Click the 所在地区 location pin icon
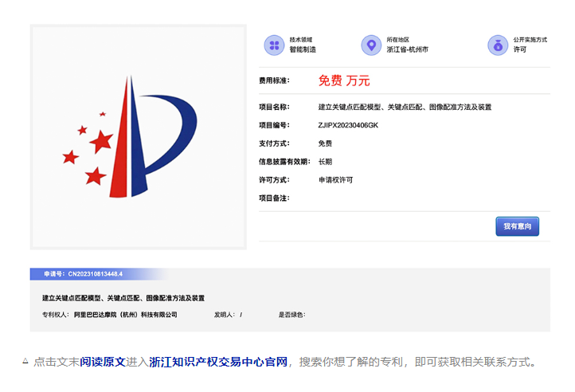Viewport: 575px width, 392px height. coord(371,45)
